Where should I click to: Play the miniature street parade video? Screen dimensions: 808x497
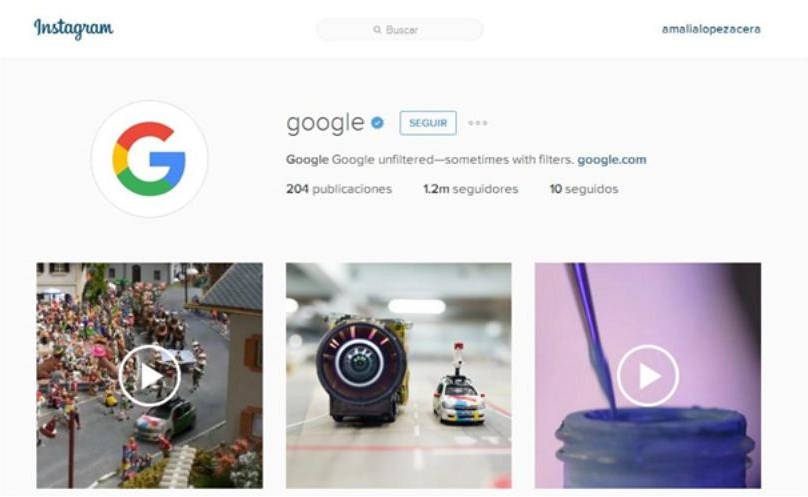pos(149,376)
